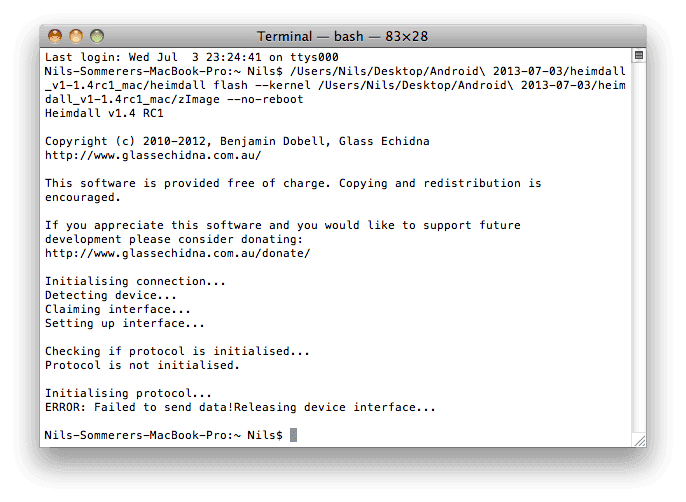
Task: Open the glassechidna.com.au/donate/ URL
Action: tap(178, 253)
